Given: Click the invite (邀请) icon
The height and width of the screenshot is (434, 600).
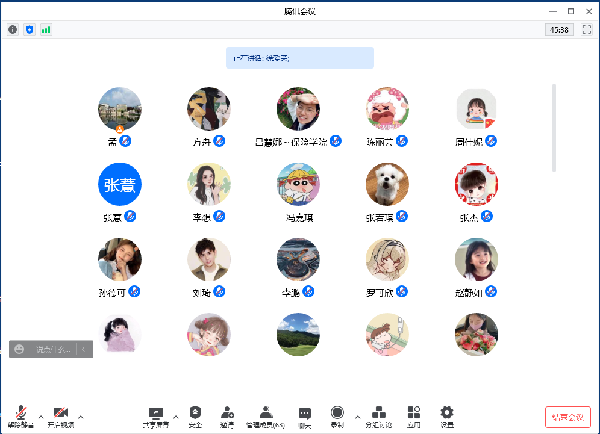Looking at the screenshot, I should click(x=228, y=415).
